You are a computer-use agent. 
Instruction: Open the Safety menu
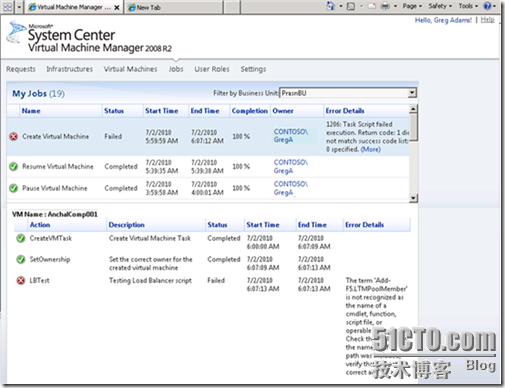click(440, 6)
